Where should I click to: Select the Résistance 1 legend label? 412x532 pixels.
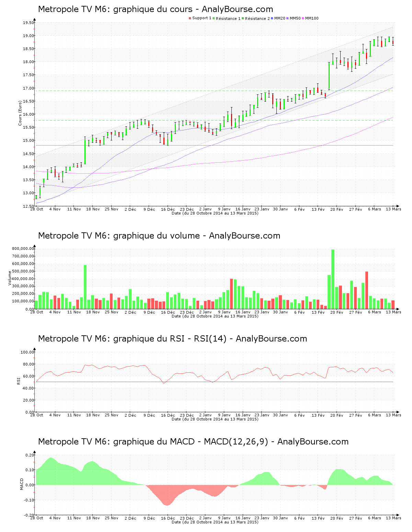pyautogui.click(x=228, y=19)
